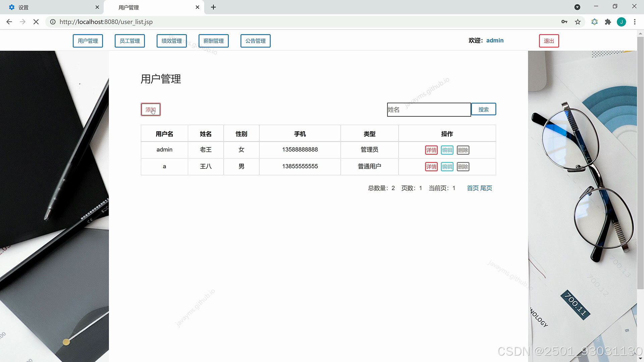This screenshot has height=362, width=644.
Task: Click the address bar URL
Action: click(106, 22)
